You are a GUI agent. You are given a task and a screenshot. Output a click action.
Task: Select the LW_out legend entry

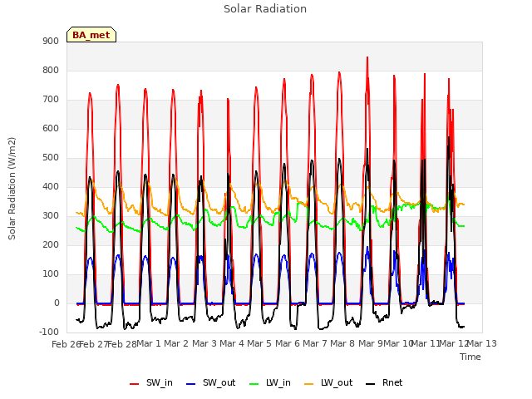328,382
